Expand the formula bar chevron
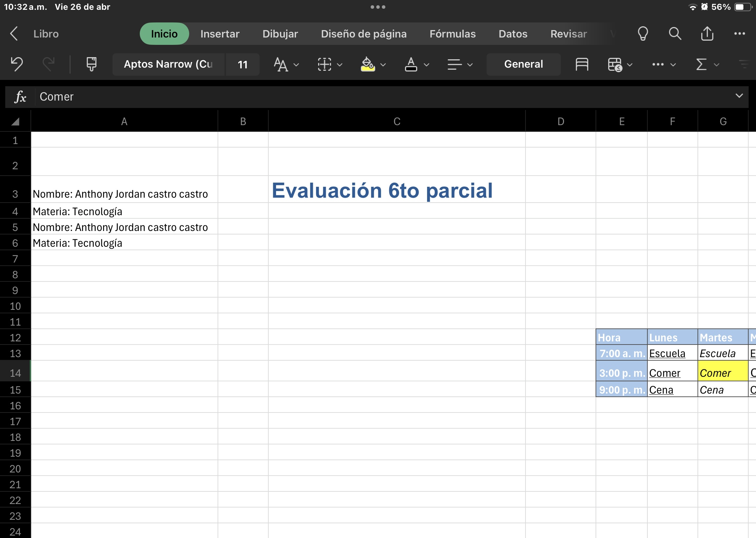Viewport: 756px width, 538px height. click(x=739, y=96)
